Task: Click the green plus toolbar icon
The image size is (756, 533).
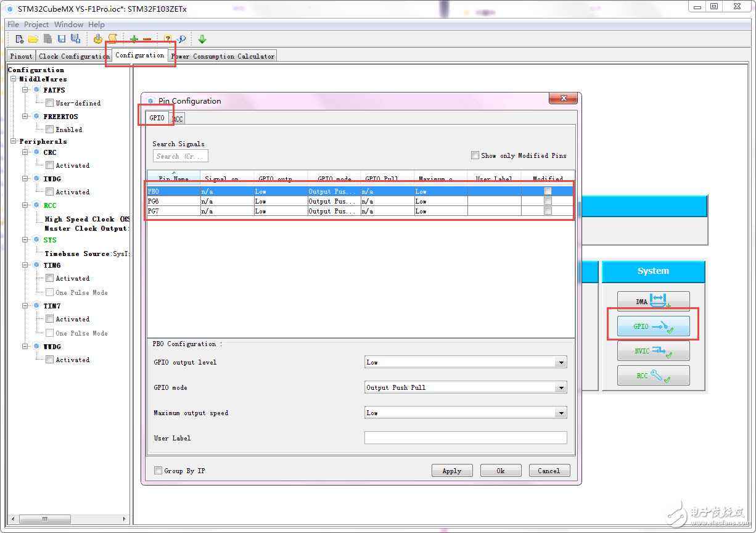Action: pyautogui.click(x=134, y=39)
